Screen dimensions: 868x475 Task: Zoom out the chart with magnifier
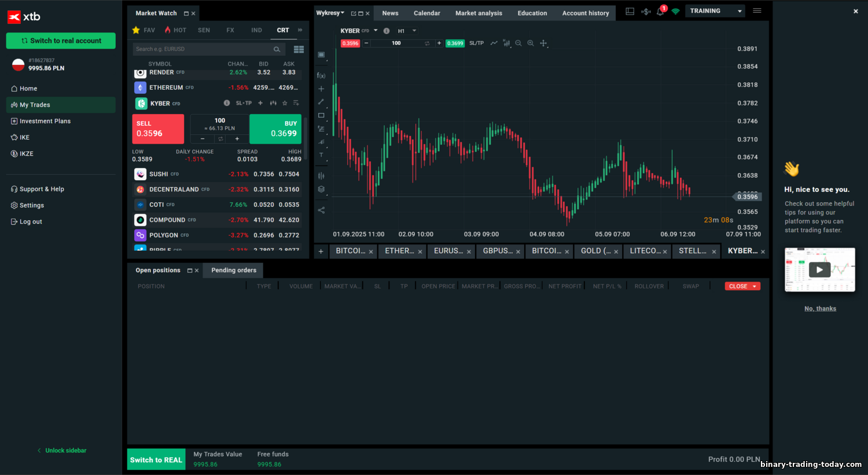(518, 43)
